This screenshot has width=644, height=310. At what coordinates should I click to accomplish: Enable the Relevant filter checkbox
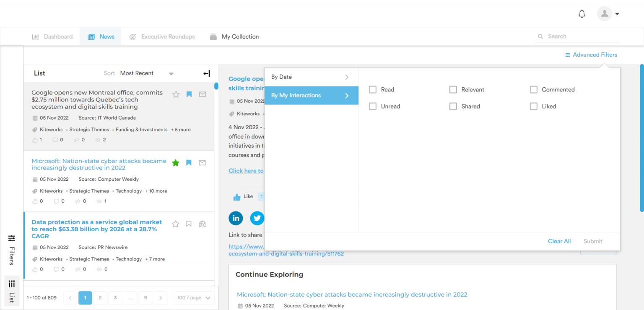pyautogui.click(x=453, y=89)
